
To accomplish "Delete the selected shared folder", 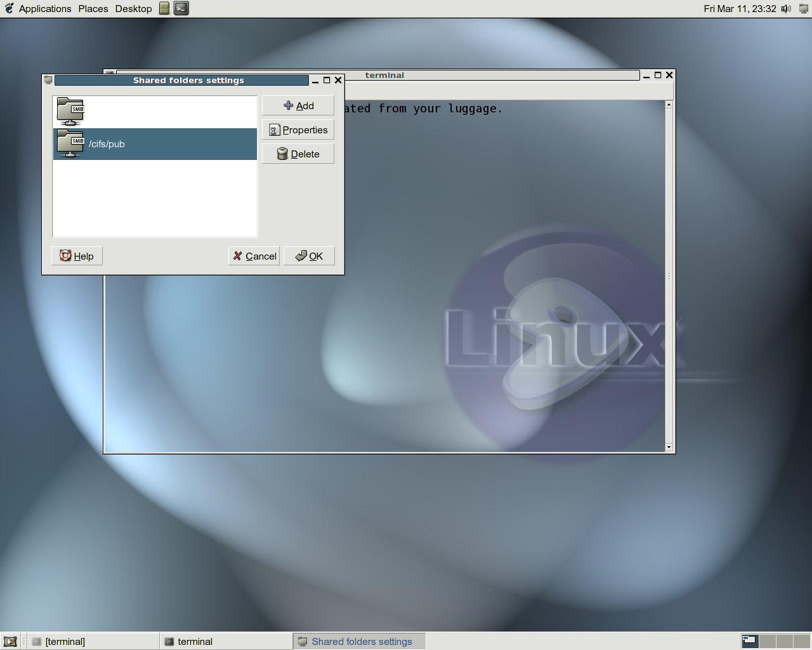I will coord(298,154).
